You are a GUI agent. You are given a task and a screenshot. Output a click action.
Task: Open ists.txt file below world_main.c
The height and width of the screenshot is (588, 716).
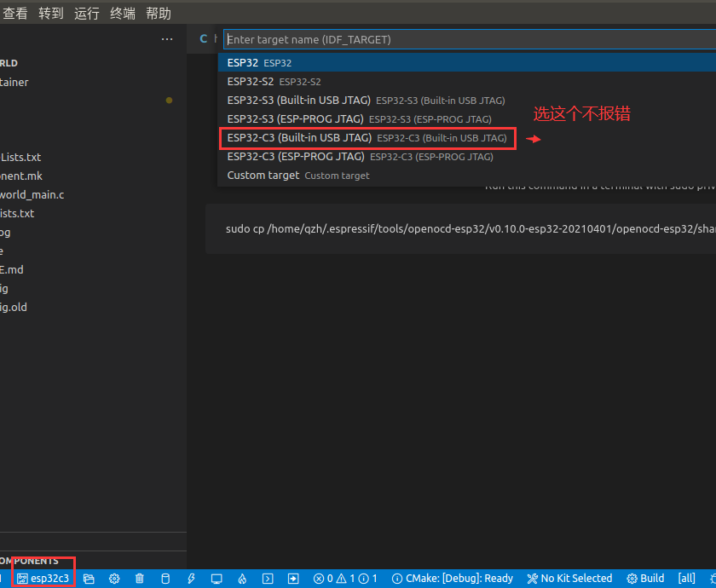pos(17,213)
